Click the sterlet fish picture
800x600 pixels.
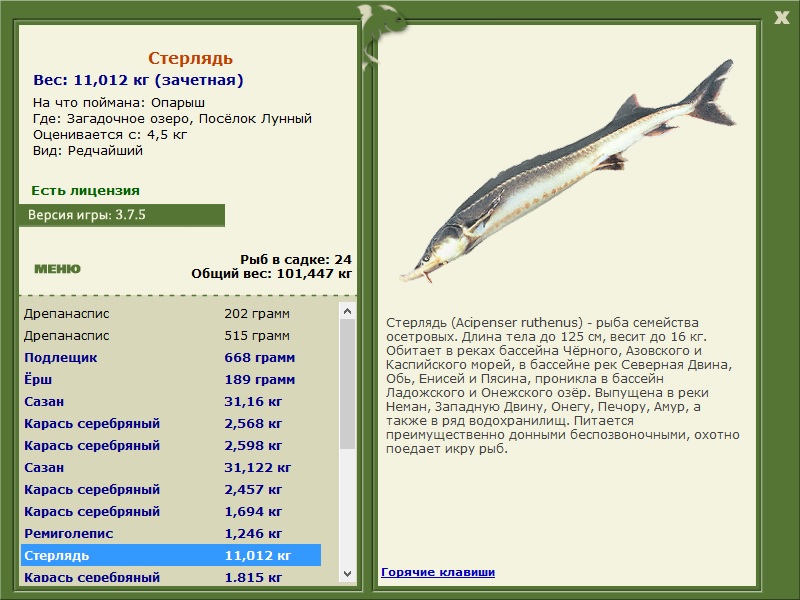click(567, 171)
